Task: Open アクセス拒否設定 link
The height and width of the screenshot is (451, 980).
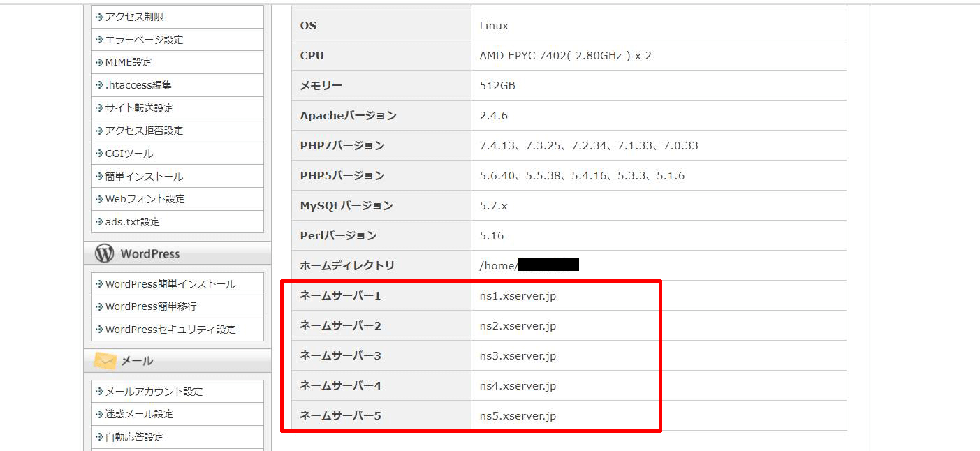Action: point(144,131)
